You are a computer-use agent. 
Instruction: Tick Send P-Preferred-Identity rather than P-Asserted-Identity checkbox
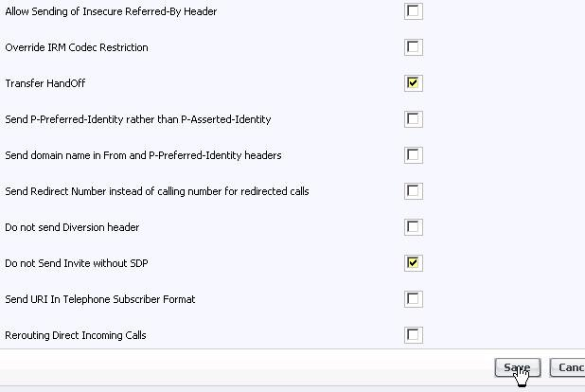pos(413,119)
